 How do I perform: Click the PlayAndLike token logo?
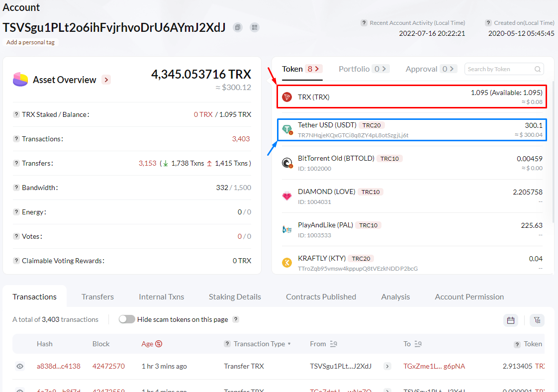click(x=287, y=230)
